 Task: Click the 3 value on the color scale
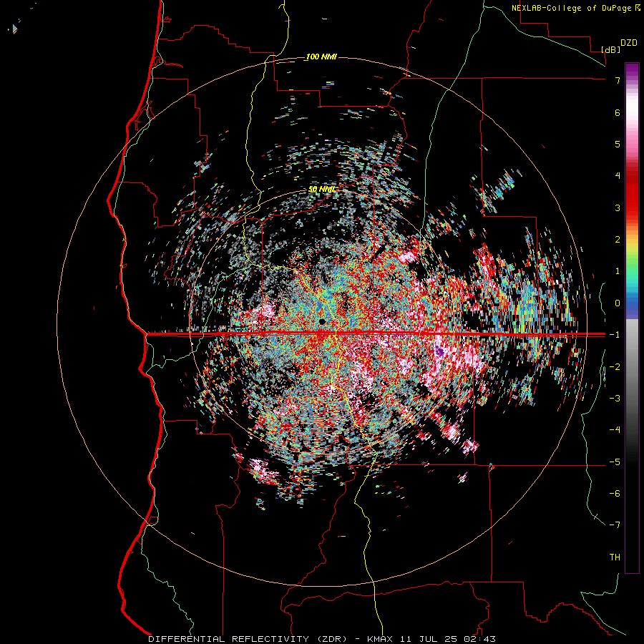pyautogui.click(x=618, y=208)
